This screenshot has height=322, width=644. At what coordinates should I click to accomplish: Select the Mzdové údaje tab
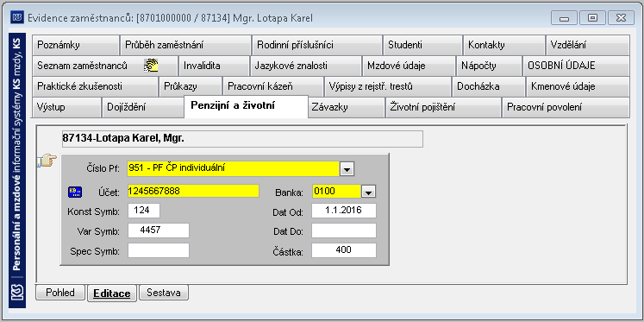pyautogui.click(x=409, y=66)
